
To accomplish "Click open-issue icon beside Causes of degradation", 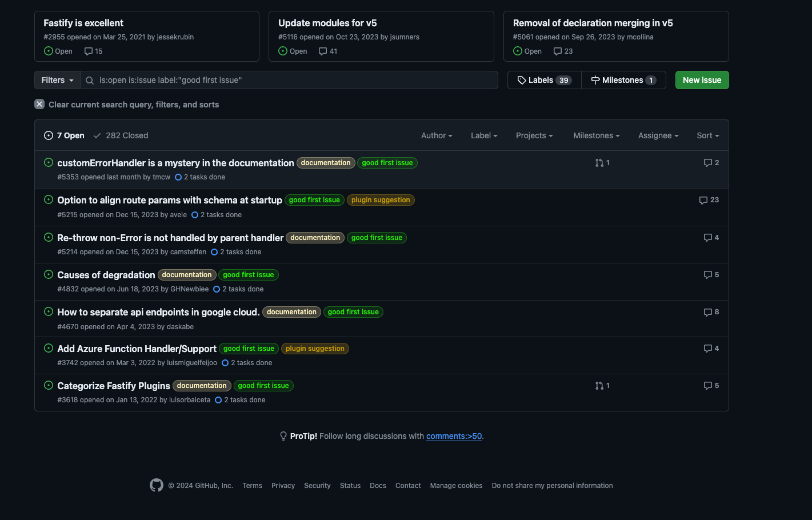I will 49,274.
